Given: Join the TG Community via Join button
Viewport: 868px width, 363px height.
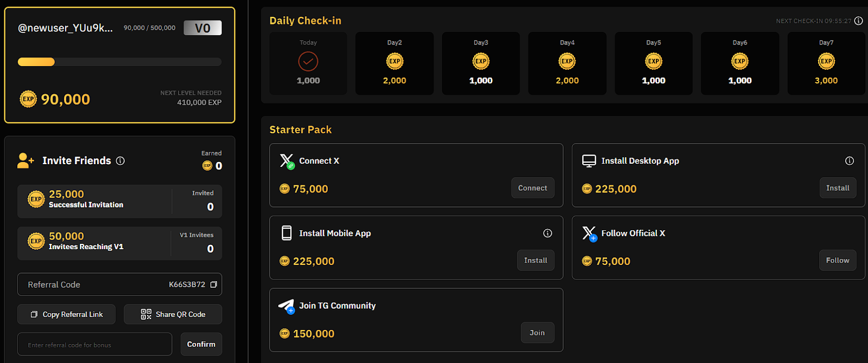Looking at the screenshot, I should pos(537,333).
